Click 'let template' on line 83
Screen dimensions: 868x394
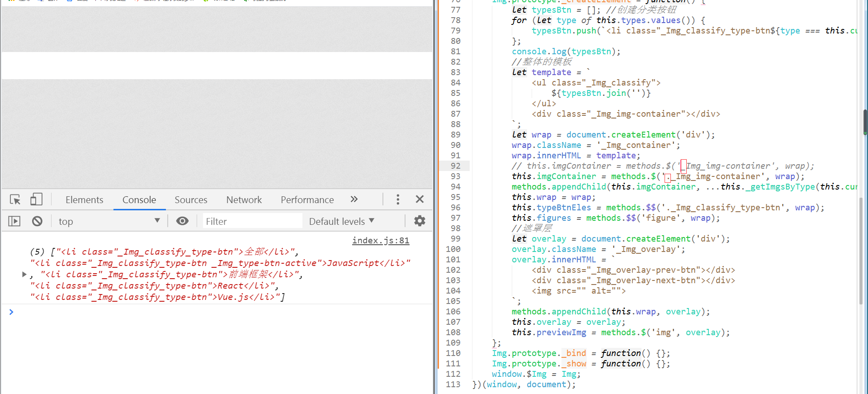(541, 72)
